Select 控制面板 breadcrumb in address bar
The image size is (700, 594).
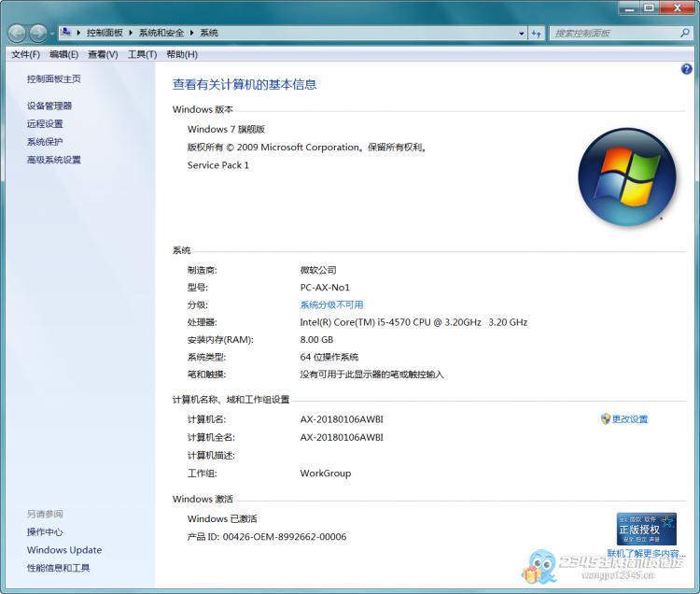(105, 33)
